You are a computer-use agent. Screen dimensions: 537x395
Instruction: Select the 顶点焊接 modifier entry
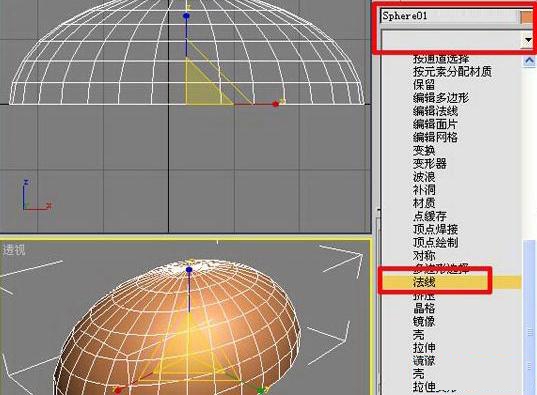coord(435,229)
